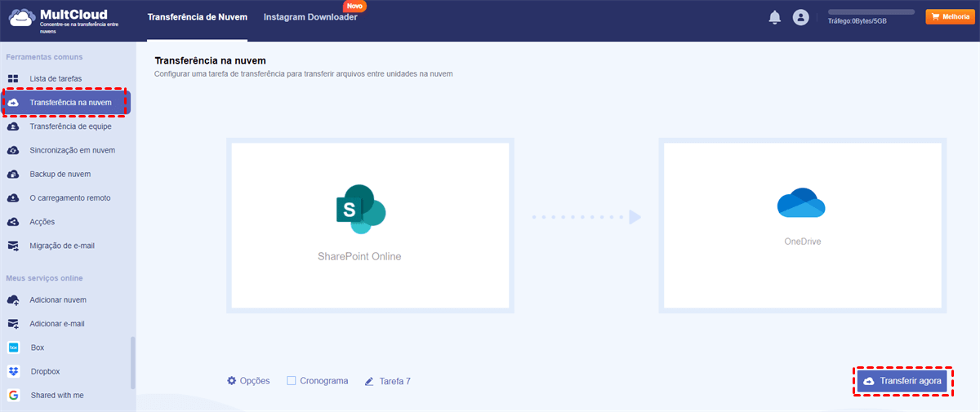Edit the Tarefa 7 task name
This screenshot has height=412, width=980.
pos(387,381)
